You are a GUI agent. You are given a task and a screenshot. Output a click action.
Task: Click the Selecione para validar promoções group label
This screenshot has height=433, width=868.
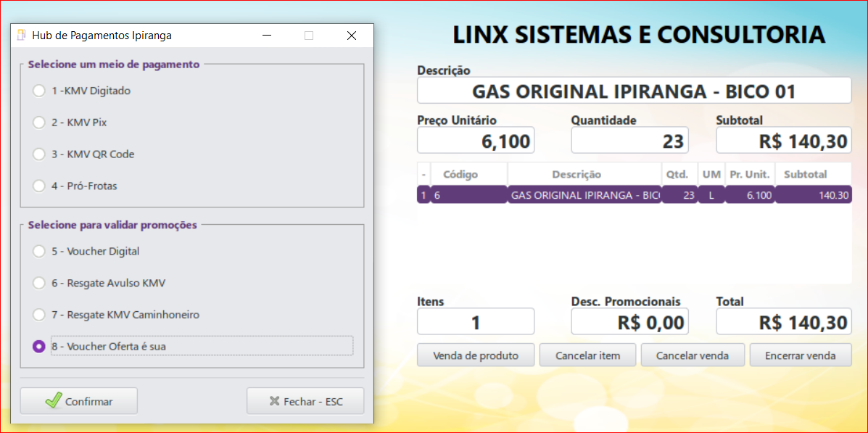coord(112,225)
